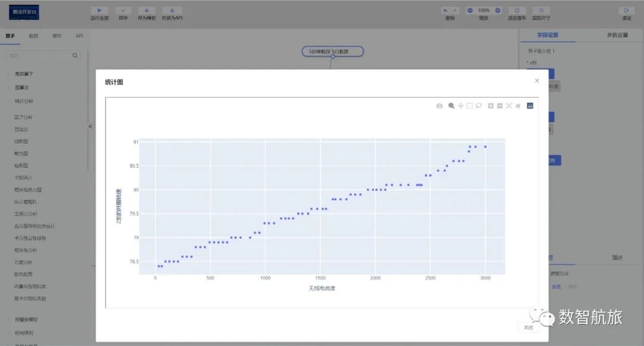Select the 协方差矩阵 operator
This screenshot has height=346, width=644.
click(26, 202)
